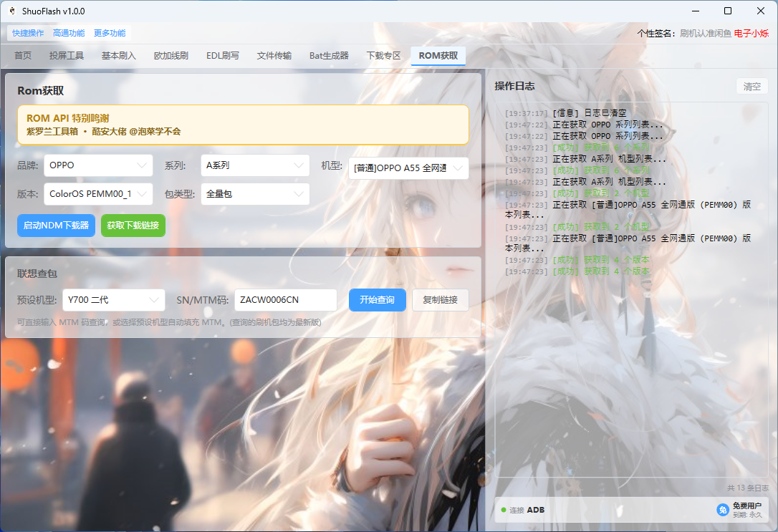
Task: Switch to the 投屏工具 tab
Action: pyautogui.click(x=67, y=56)
